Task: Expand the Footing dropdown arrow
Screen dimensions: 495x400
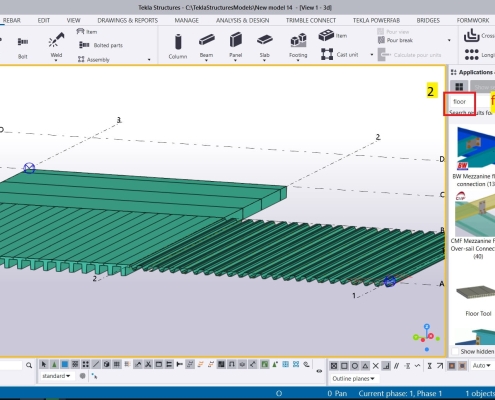Action: pos(298,61)
